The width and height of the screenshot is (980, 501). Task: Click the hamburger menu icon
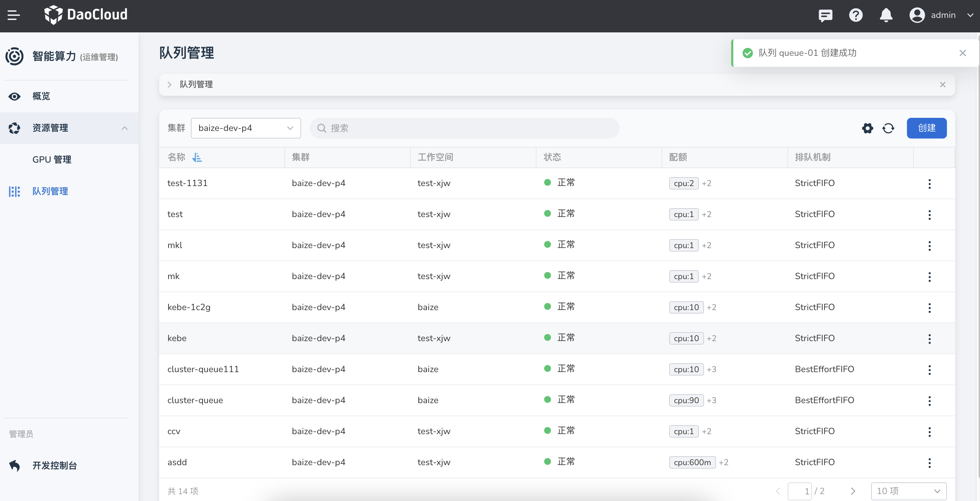14,15
